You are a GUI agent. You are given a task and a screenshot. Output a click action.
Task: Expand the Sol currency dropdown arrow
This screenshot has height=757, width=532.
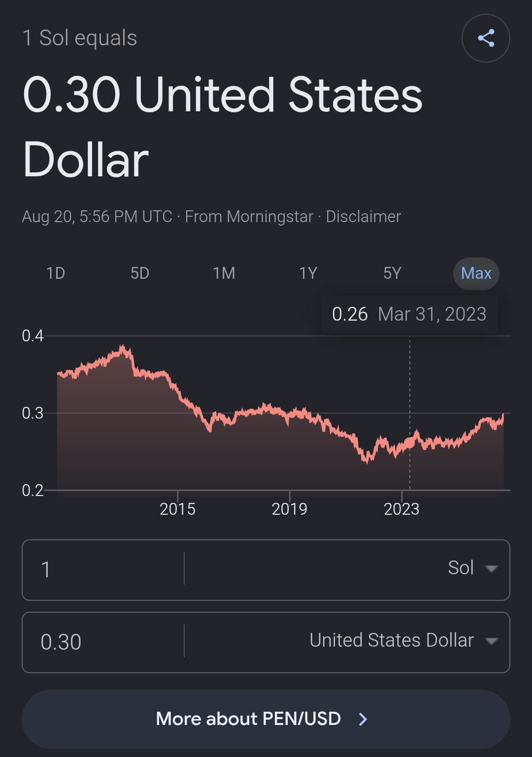(x=491, y=568)
